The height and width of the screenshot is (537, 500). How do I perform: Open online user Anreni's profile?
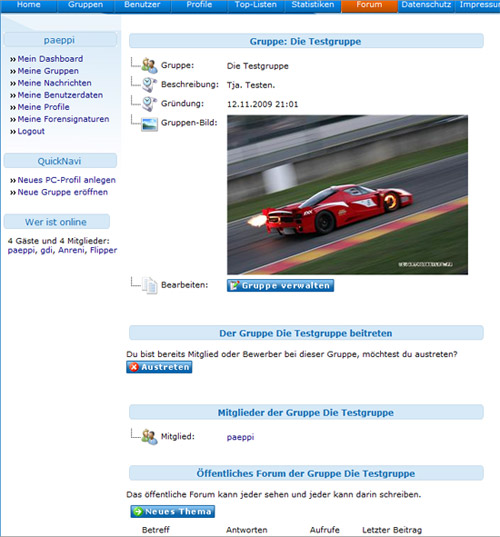point(71,250)
